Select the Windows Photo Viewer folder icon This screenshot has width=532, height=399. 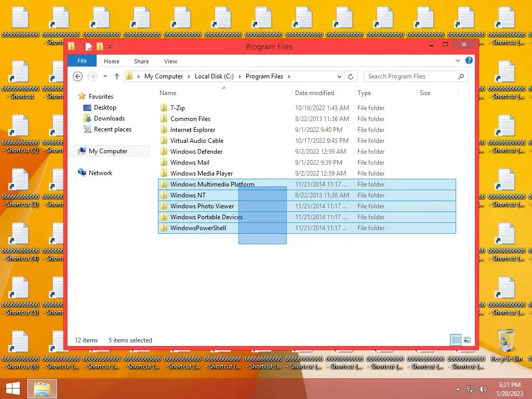(164, 206)
